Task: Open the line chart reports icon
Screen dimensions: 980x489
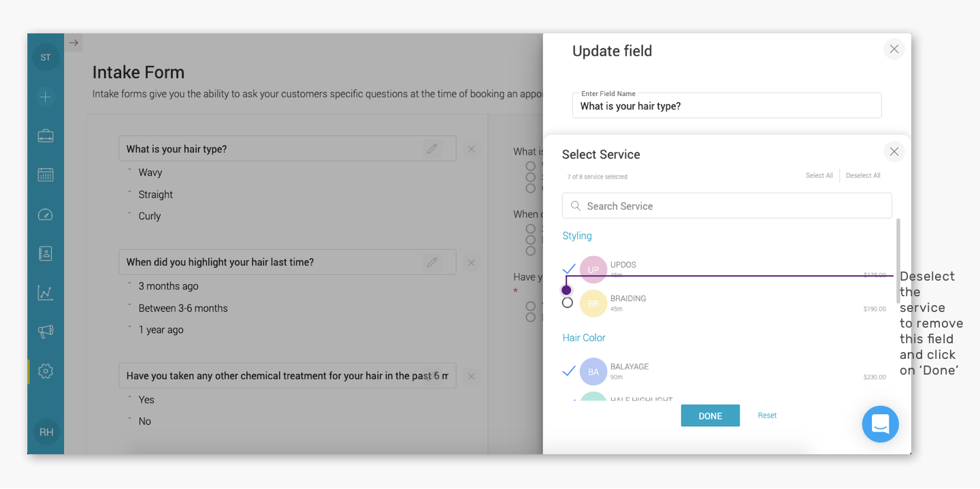Action: click(x=46, y=293)
